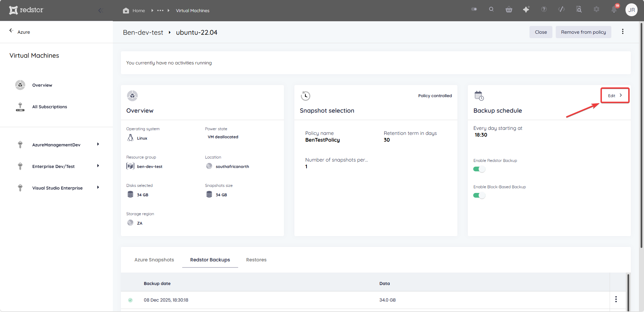Open the notifications bell with 19 badge
644x312 pixels.
614,9
